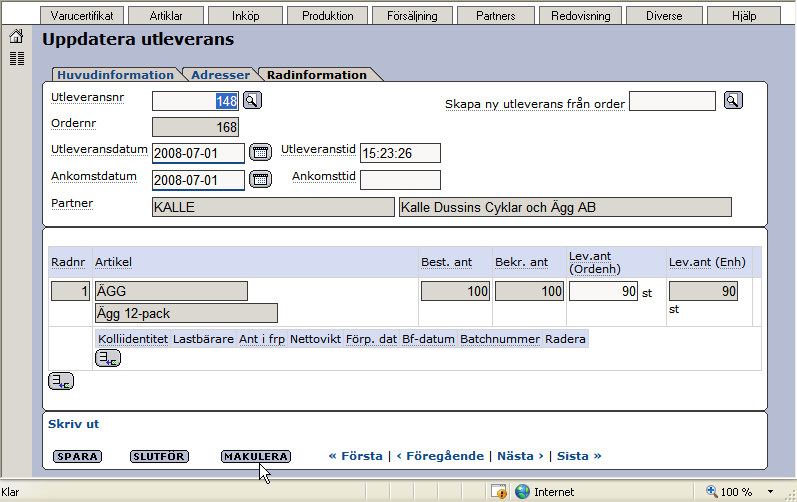Search Utleveransnr with magnifier icon
797x502 pixels.
(252, 100)
